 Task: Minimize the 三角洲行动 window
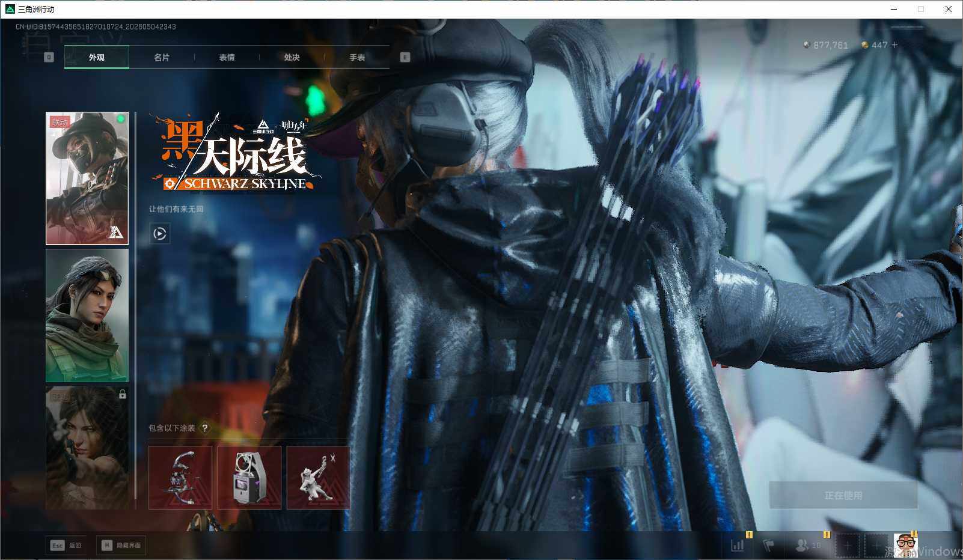(894, 9)
